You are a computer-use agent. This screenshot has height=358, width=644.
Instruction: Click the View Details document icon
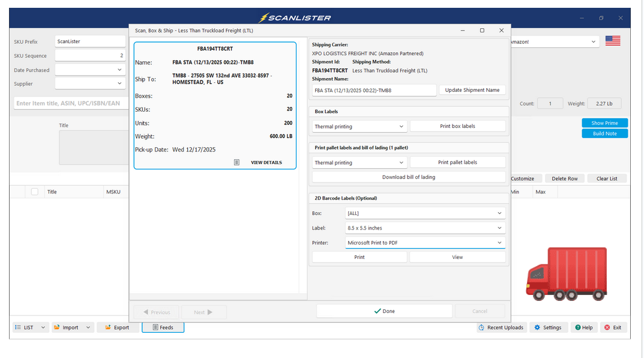(x=237, y=162)
